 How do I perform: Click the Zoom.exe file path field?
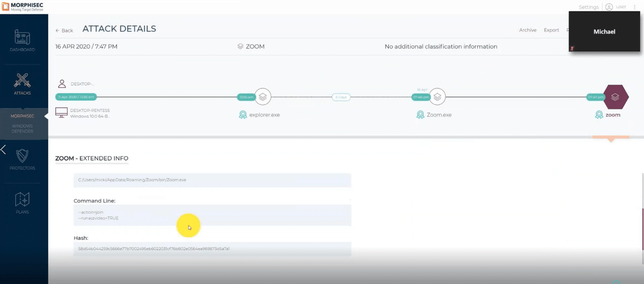click(x=212, y=180)
